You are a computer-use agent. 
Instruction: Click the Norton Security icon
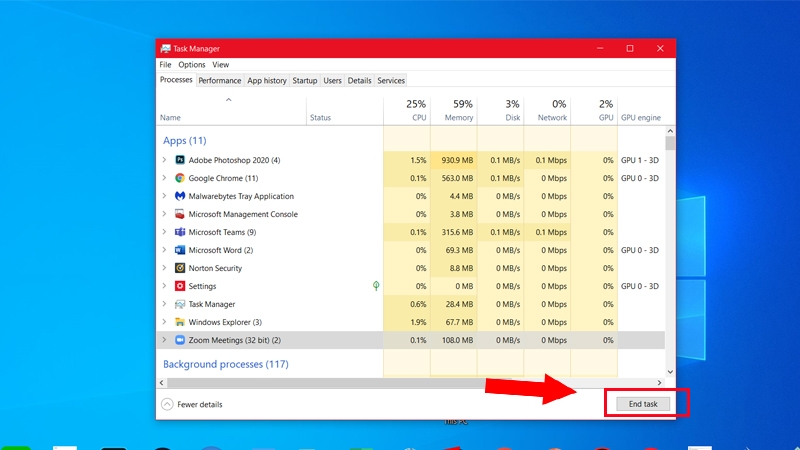pos(180,268)
